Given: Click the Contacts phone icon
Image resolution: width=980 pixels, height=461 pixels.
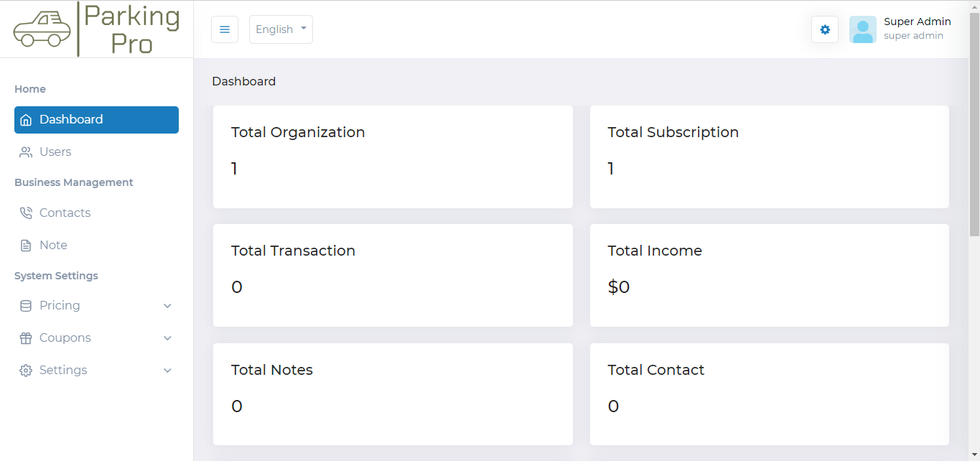Looking at the screenshot, I should coord(26,213).
